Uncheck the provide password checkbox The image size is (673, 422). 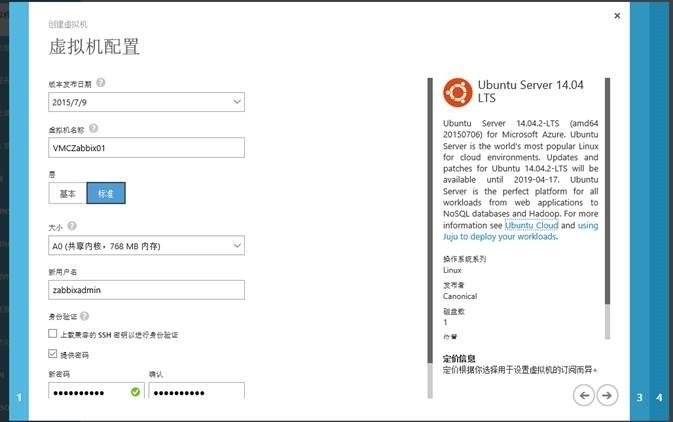pos(52,354)
